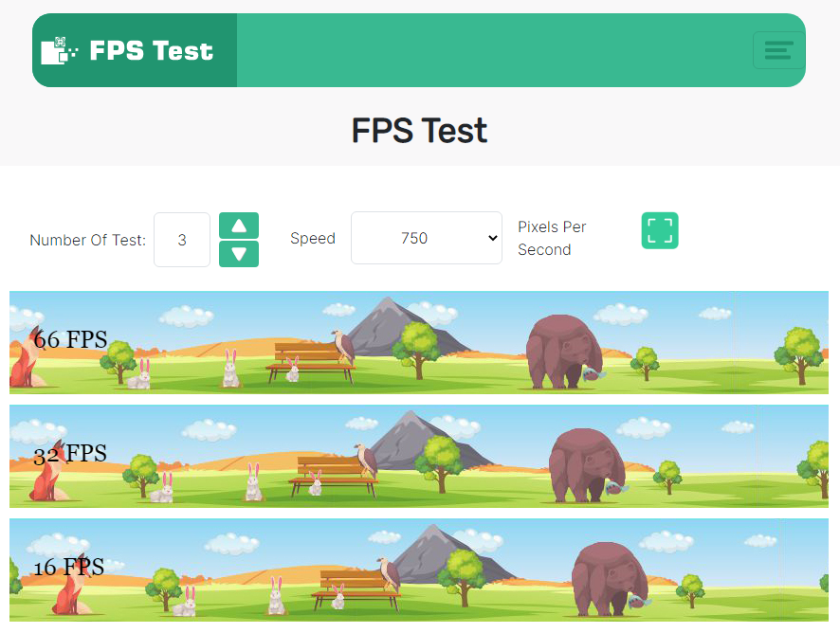840x633 pixels.
Task: Toggle fullscreen mode icon
Action: coord(660,231)
